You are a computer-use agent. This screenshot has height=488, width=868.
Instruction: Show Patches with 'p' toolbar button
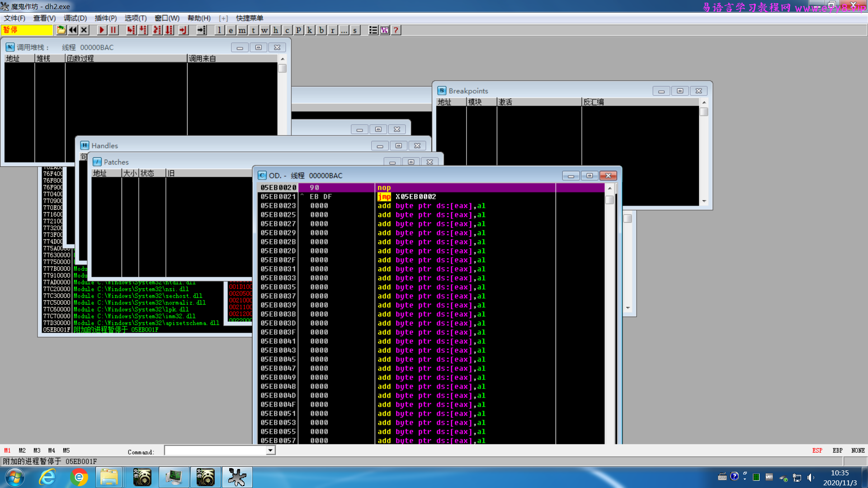pos(298,30)
